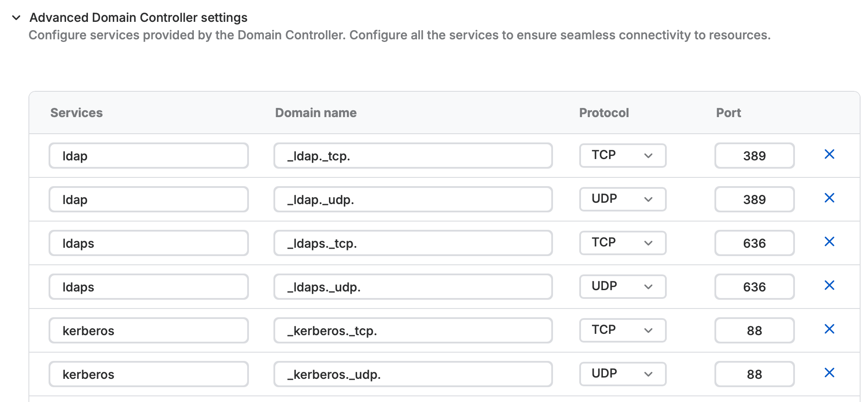The width and height of the screenshot is (868, 402).
Task: Remove the ldap TCP service row
Action: click(829, 154)
